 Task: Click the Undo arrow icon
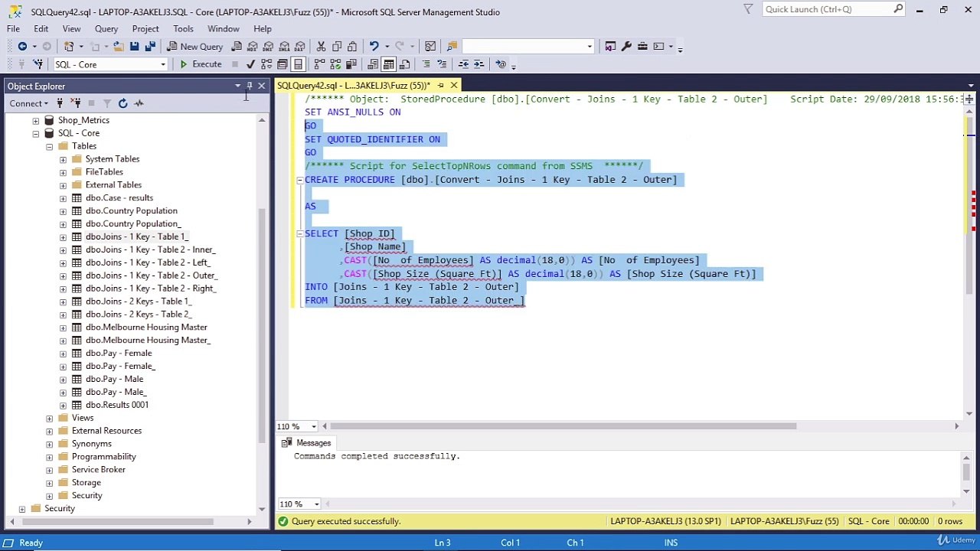pos(374,47)
